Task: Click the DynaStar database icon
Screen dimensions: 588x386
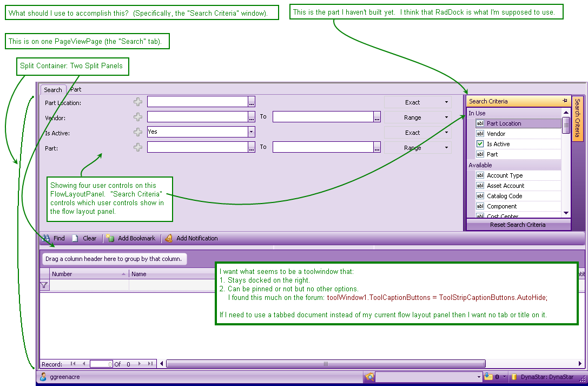Action: click(x=514, y=377)
